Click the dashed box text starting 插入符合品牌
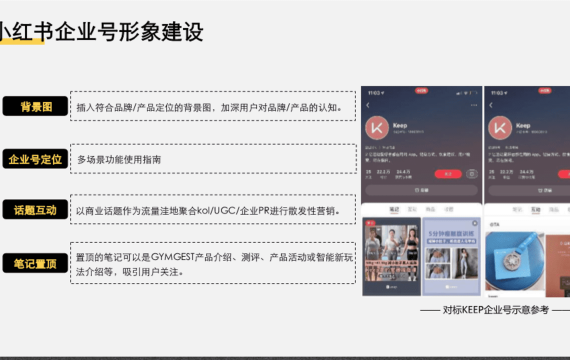The width and height of the screenshot is (570, 360). (213, 106)
